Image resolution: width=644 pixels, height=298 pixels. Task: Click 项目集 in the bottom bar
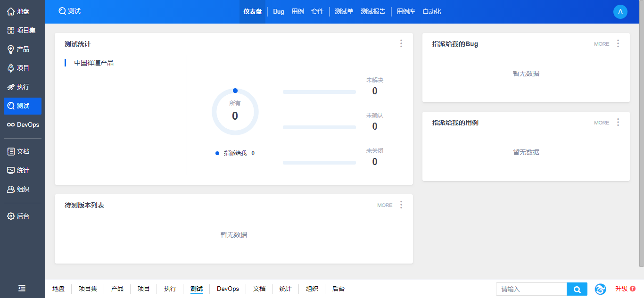click(x=88, y=289)
